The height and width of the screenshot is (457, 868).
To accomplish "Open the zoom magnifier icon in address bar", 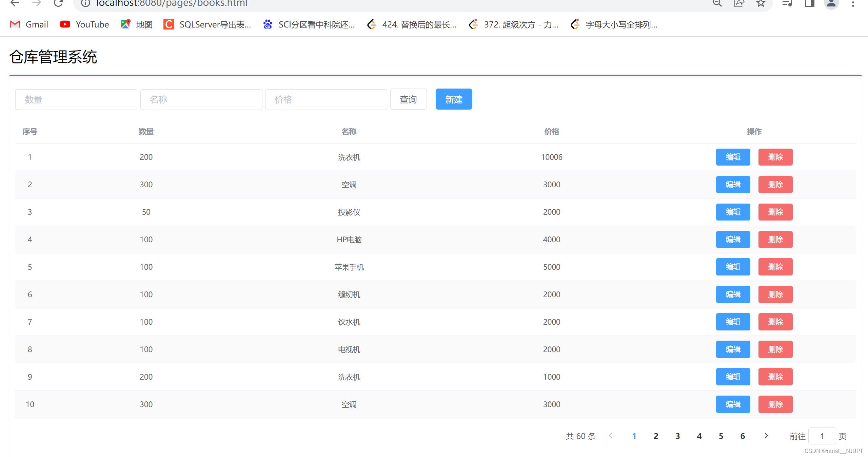I will (717, 3).
